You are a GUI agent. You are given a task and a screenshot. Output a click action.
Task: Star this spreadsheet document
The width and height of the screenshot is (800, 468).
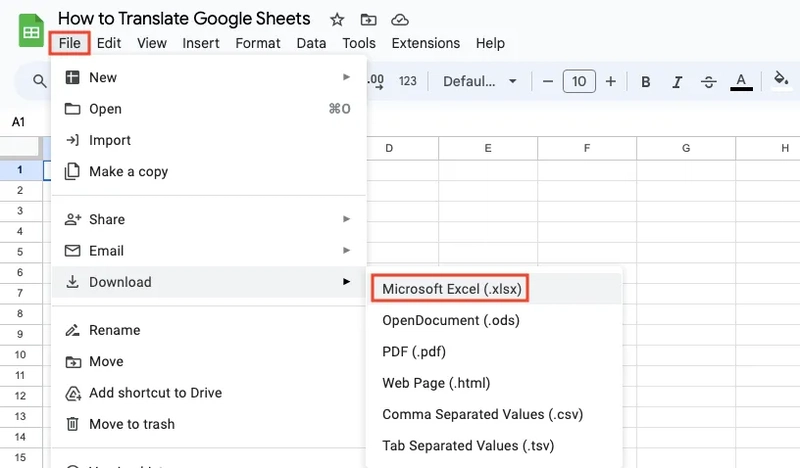[x=337, y=20]
